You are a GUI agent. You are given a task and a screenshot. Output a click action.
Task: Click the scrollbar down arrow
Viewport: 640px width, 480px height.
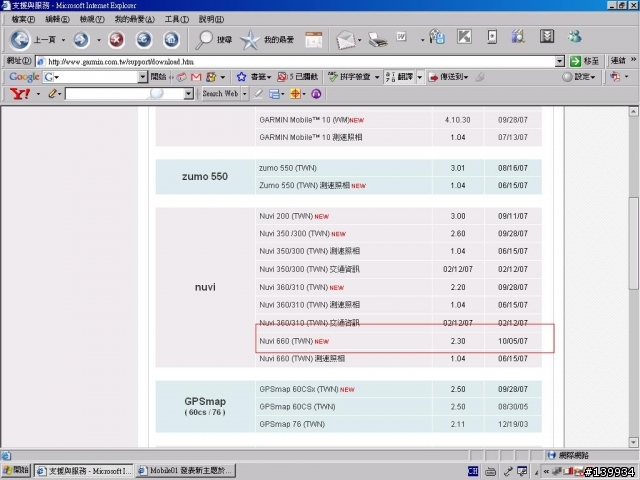[633, 442]
